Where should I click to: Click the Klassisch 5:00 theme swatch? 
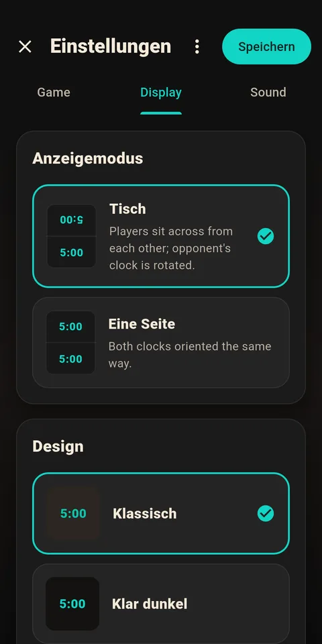73,513
